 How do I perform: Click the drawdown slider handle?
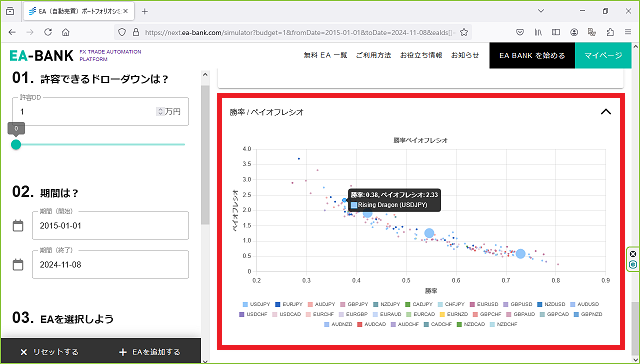(16, 144)
